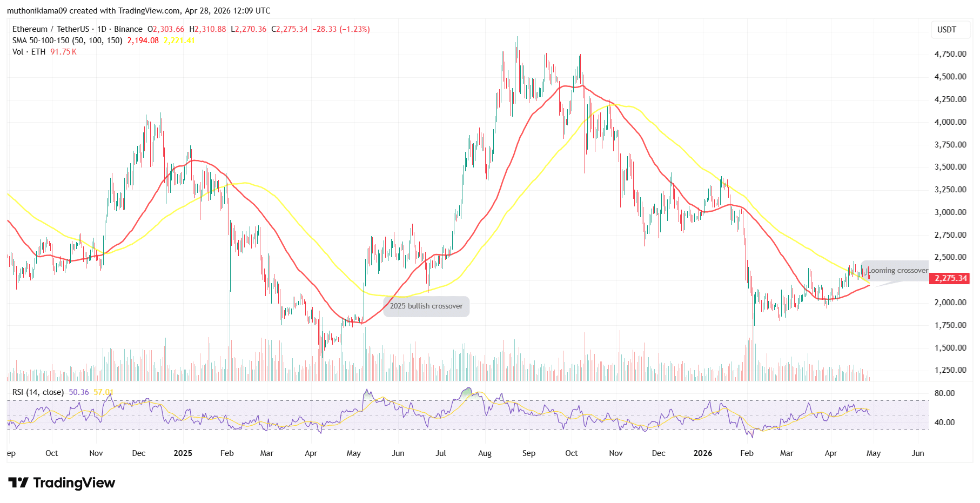
Task: Click the 4,750.00 price axis label
Action: coord(950,54)
